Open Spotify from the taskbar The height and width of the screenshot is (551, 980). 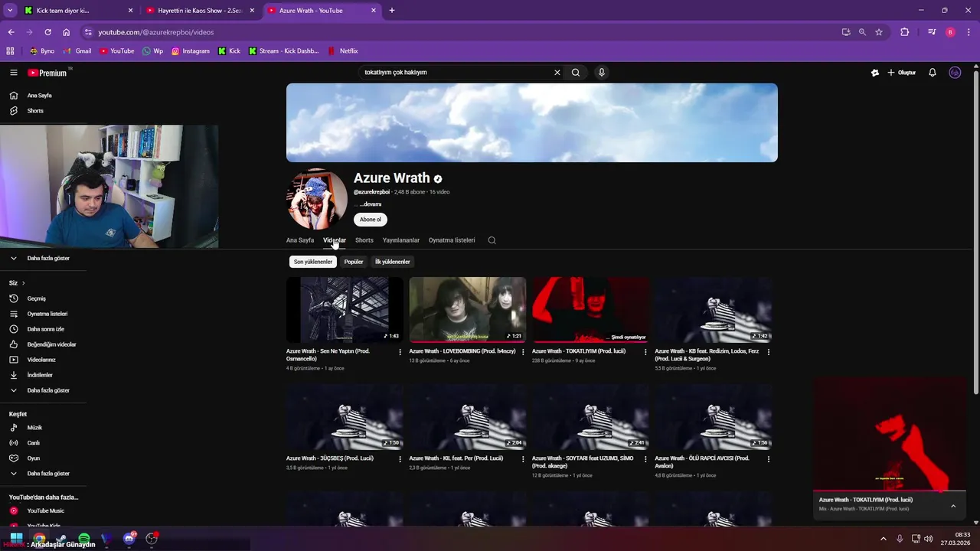coord(84,539)
